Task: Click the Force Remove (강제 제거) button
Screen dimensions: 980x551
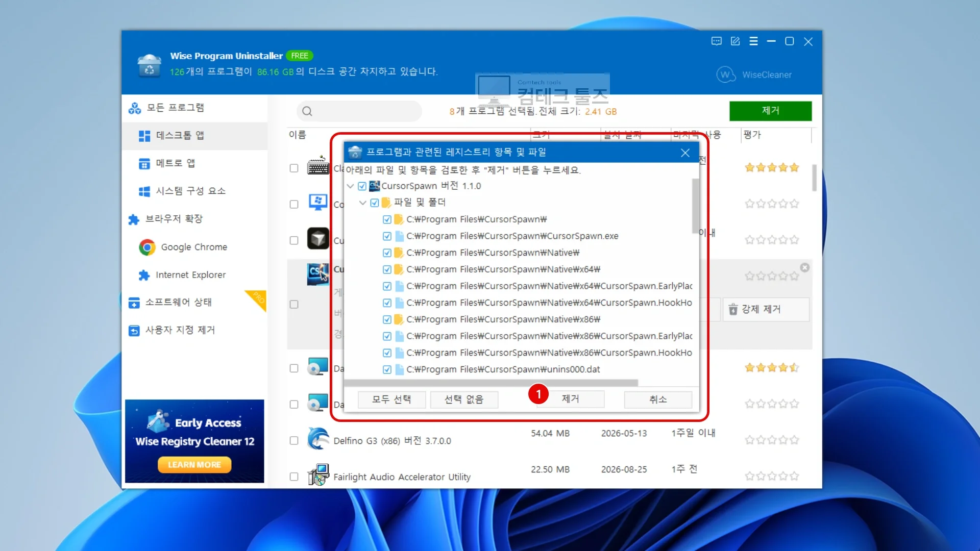Action: [x=766, y=309]
